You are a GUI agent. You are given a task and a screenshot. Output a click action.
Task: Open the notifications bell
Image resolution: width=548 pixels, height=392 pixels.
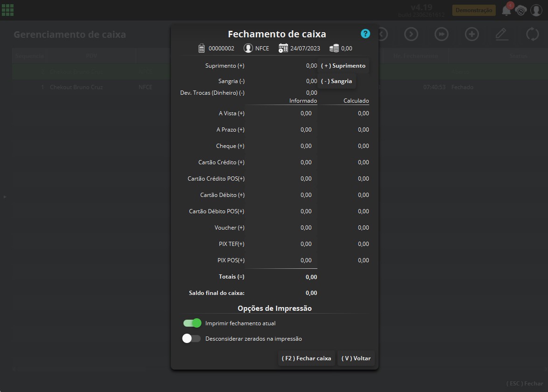506,10
